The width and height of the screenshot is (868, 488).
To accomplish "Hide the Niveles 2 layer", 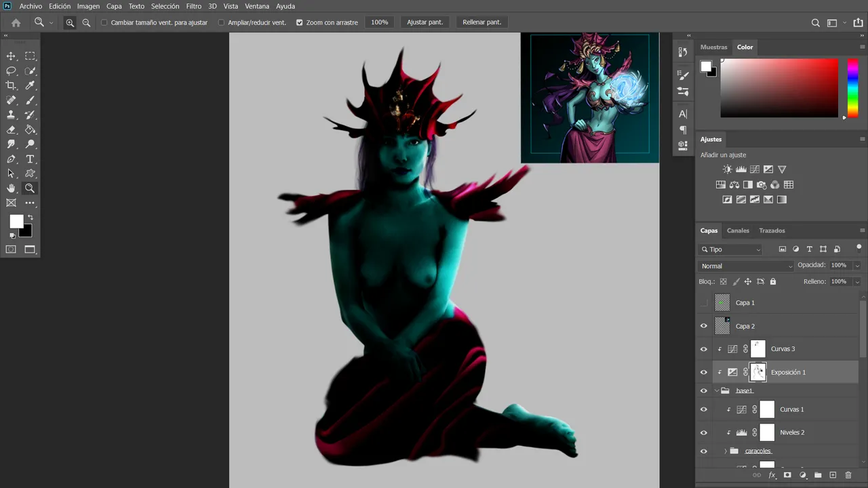I will click(703, 432).
